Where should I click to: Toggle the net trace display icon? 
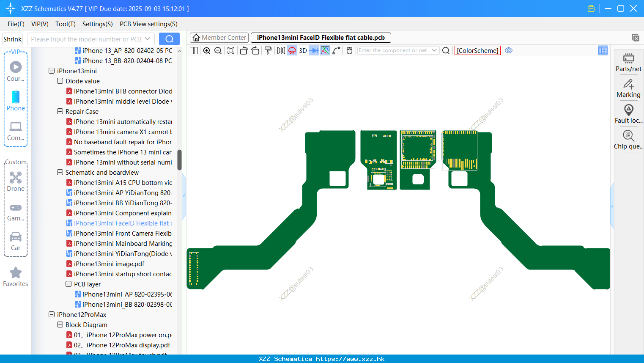325,50
